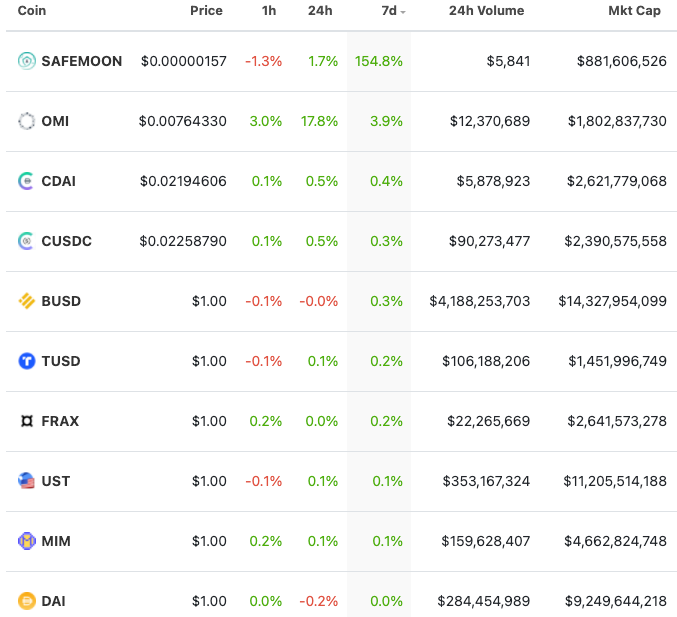The height and width of the screenshot is (617, 677).
Task: Click the OMI coin logo icon
Action: point(27,121)
